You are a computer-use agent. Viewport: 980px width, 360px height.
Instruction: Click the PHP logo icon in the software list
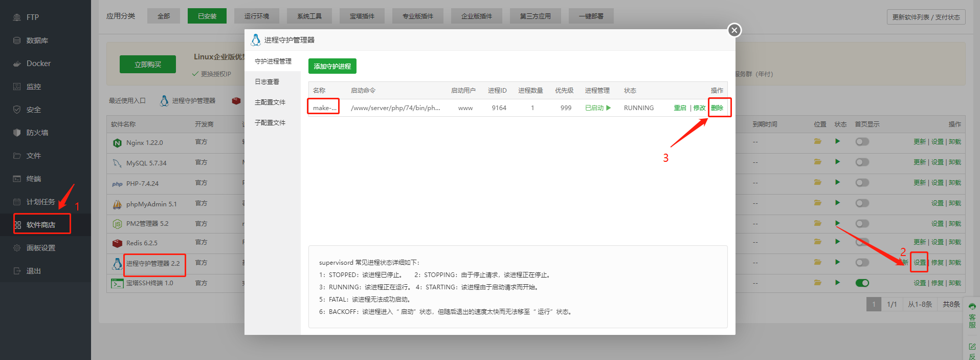(117, 184)
